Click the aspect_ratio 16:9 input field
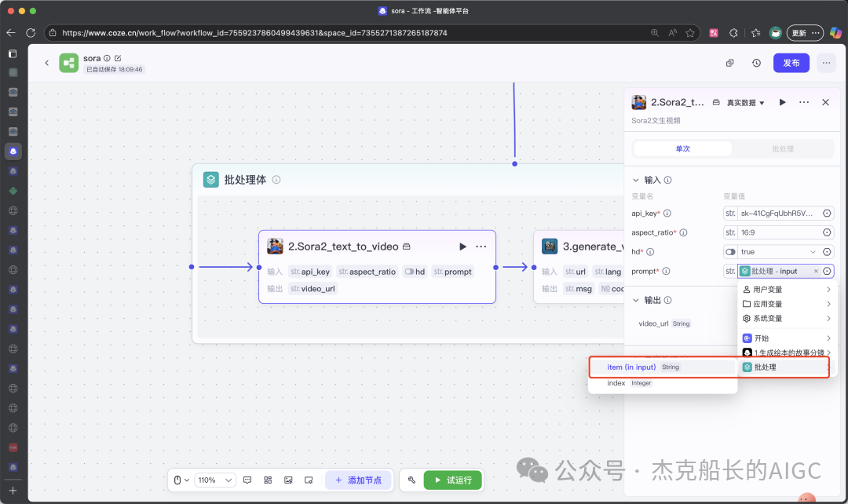The width and height of the screenshot is (848, 504). tap(779, 232)
